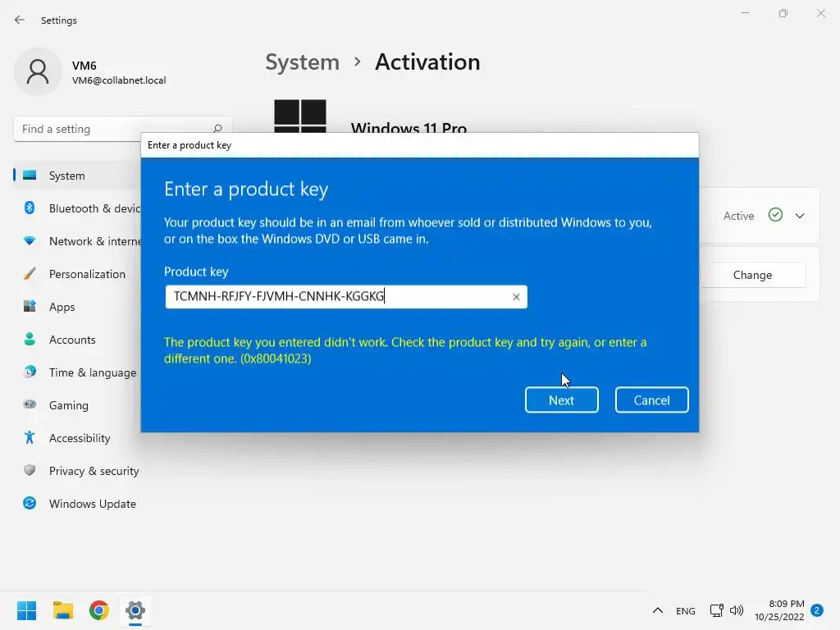Click the Activation page title
The image size is (840, 630).
click(427, 62)
